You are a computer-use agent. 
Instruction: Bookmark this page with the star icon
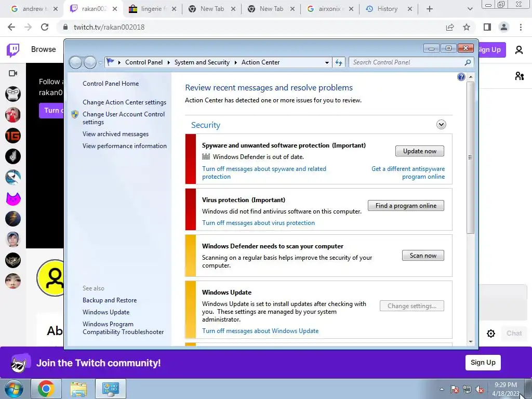coord(467,27)
